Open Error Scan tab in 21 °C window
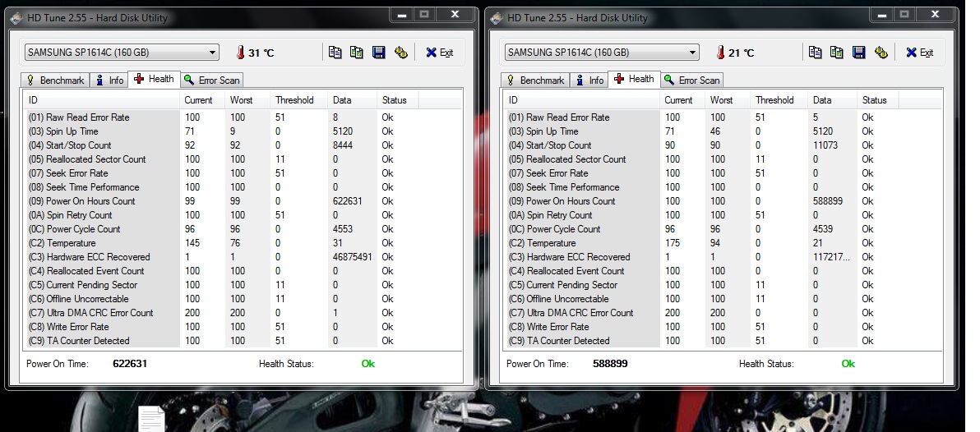The image size is (980, 432). (692, 80)
